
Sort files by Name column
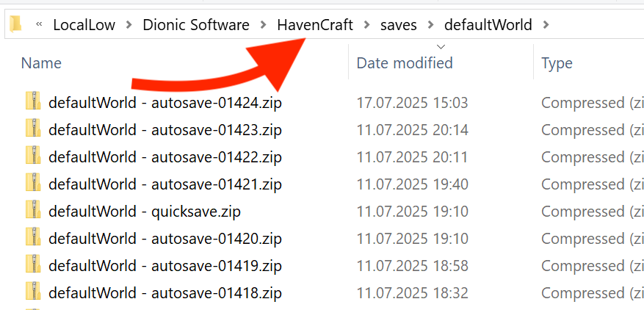tap(41, 63)
